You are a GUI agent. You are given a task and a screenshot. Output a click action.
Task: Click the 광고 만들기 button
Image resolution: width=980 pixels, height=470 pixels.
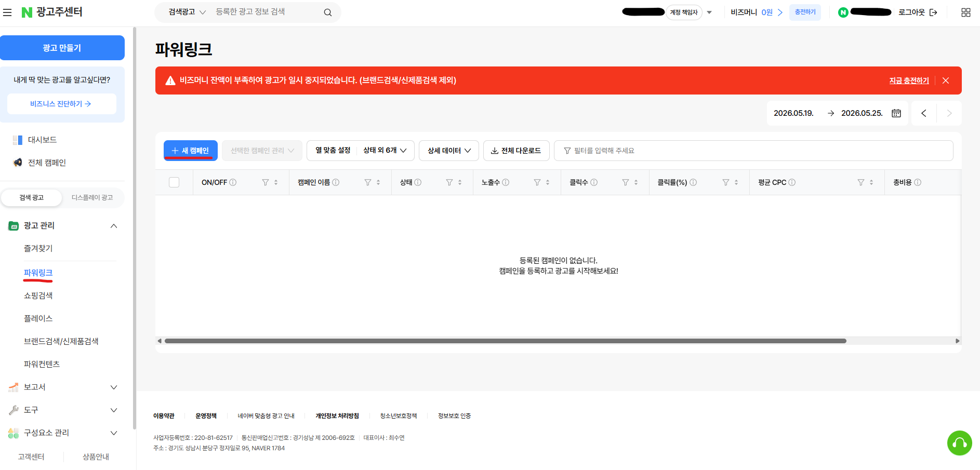tap(62, 48)
